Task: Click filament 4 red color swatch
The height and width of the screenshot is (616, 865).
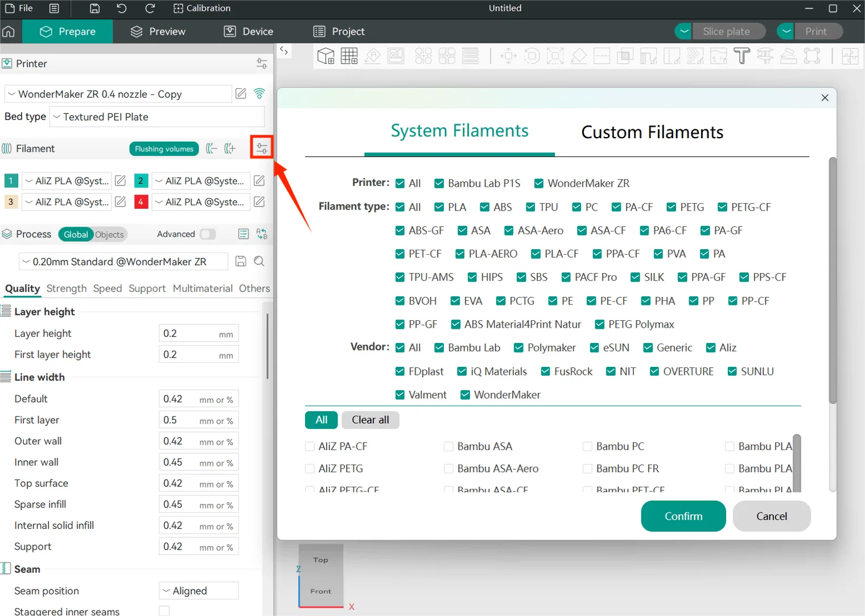Action: (x=141, y=202)
